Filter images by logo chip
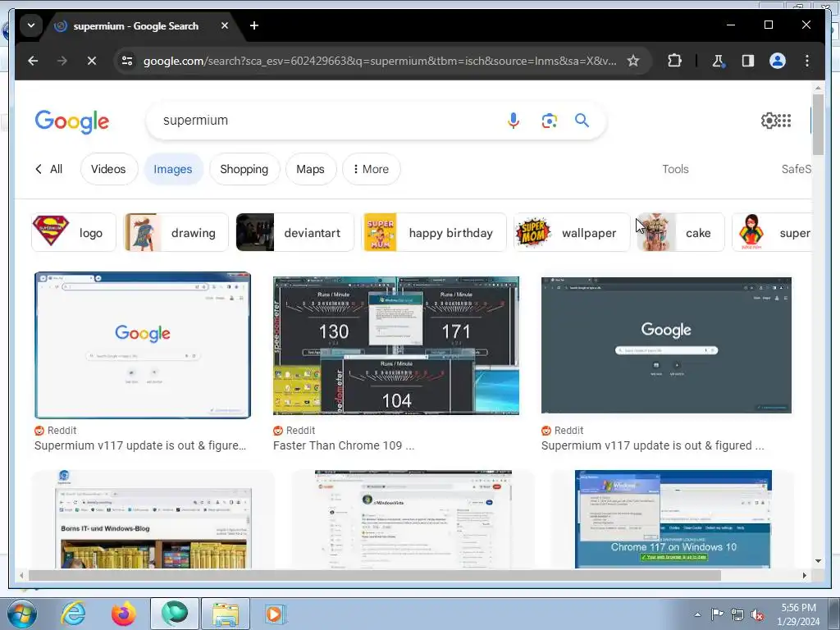This screenshot has width=840, height=630. point(73,232)
